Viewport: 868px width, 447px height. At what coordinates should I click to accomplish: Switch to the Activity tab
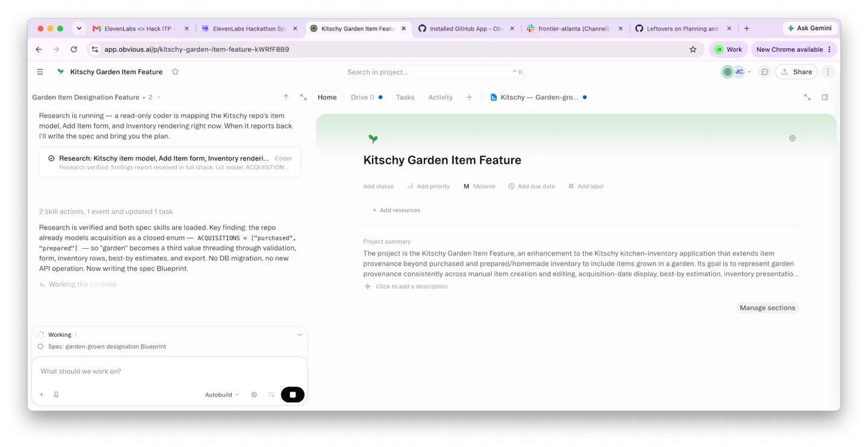440,97
